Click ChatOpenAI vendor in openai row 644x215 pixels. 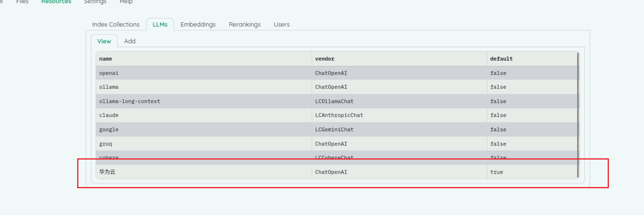tap(399, 73)
